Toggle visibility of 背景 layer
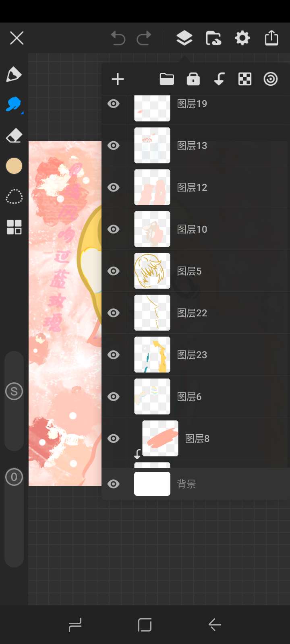The image size is (290, 644). pyautogui.click(x=114, y=484)
